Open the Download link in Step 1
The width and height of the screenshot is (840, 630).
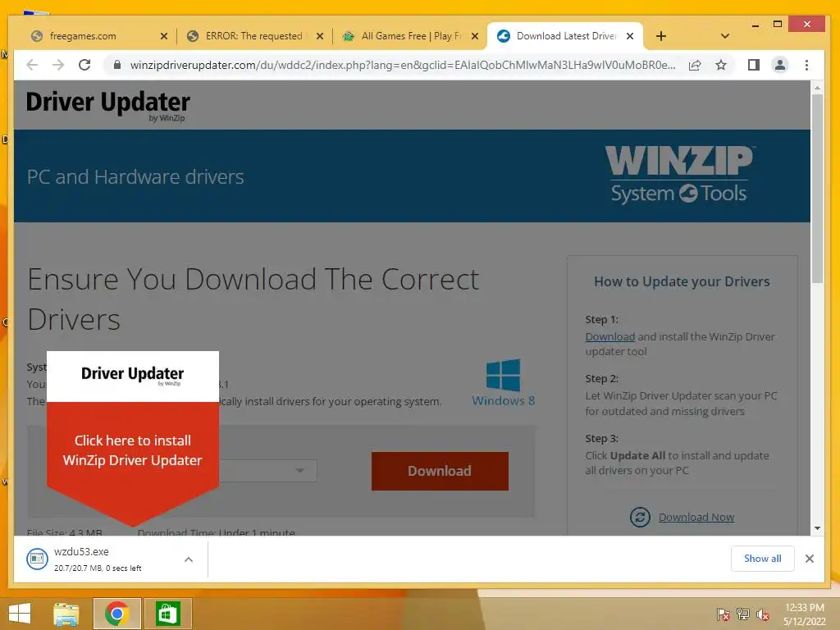609,337
